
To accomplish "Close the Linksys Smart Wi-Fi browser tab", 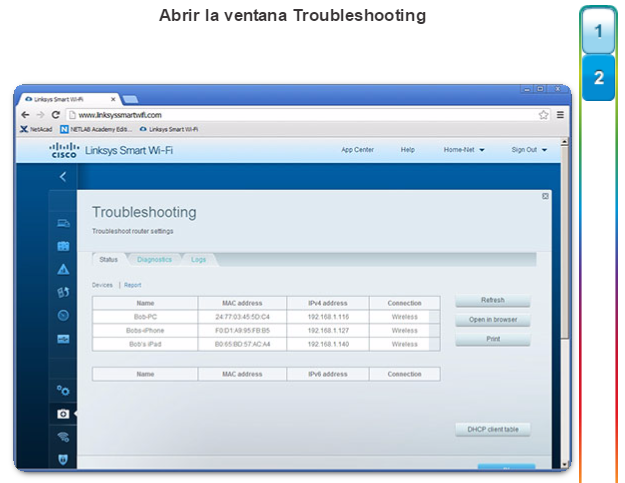I will click(113, 99).
